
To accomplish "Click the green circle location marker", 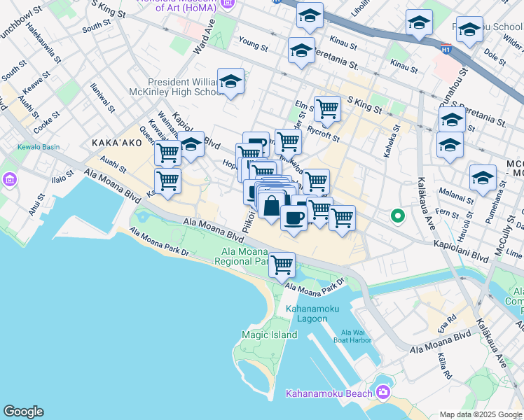I will pos(398,216).
